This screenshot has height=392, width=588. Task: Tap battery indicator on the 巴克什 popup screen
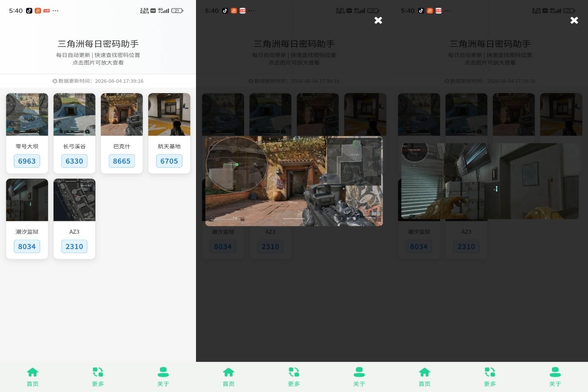click(373, 11)
